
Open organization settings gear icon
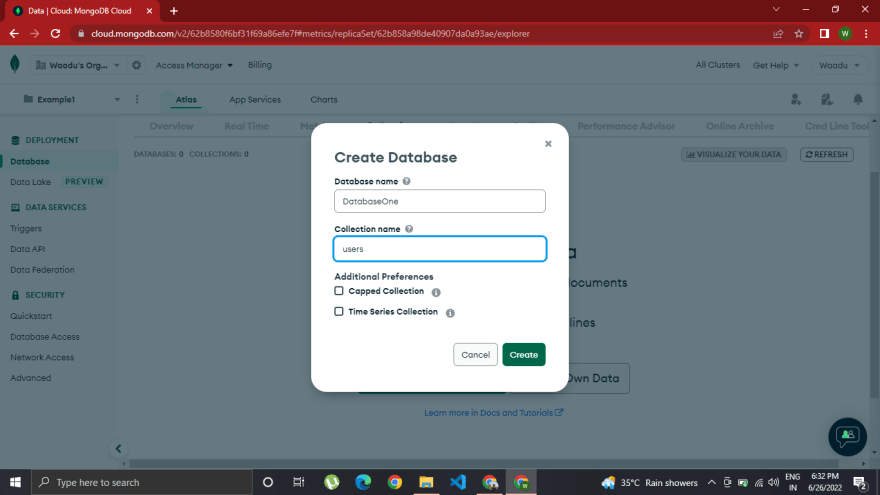click(x=136, y=65)
